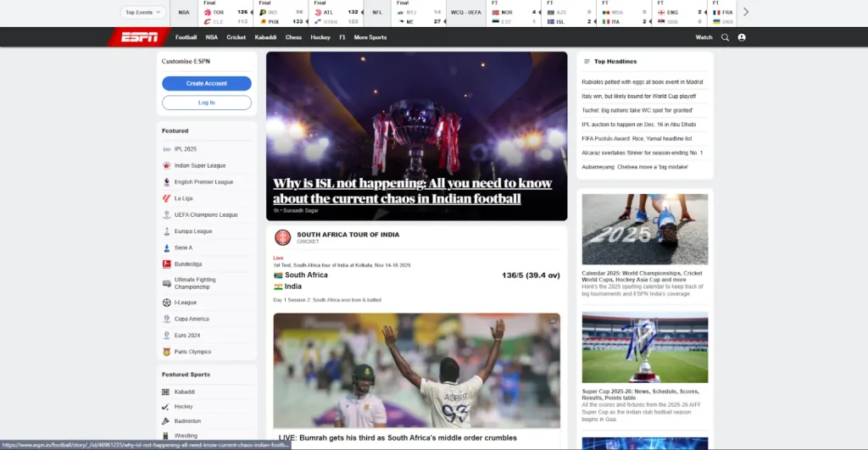Open the ISL chaos headline article
The image size is (868, 450).
(413, 191)
